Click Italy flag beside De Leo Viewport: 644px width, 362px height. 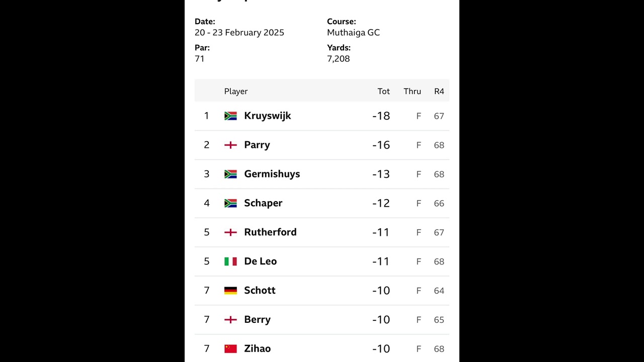click(230, 261)
